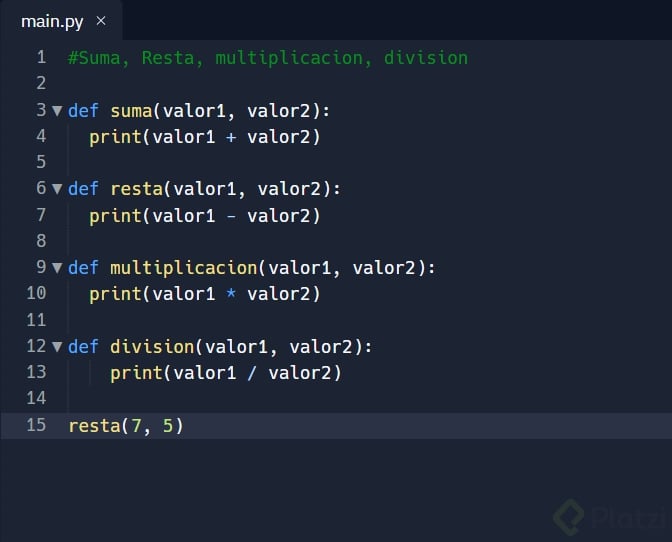672x542 pixels.
Task: Collapse the division function fold arrow
Action: click(x=57, y=347)
